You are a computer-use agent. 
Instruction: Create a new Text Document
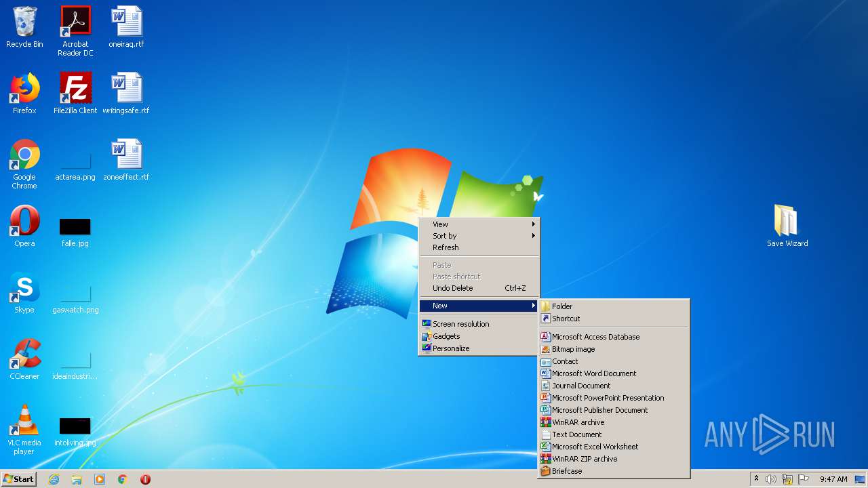[x=614, y=434]
